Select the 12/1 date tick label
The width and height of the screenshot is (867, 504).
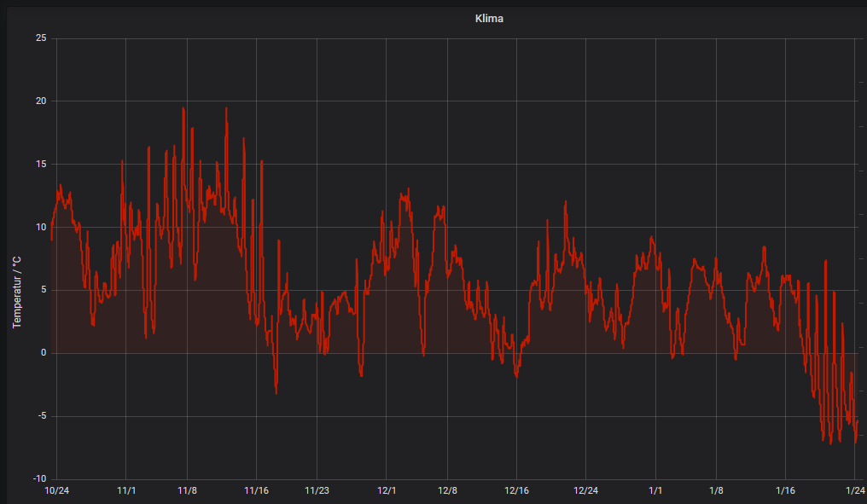pyautogui.click(x=387, y=490)
